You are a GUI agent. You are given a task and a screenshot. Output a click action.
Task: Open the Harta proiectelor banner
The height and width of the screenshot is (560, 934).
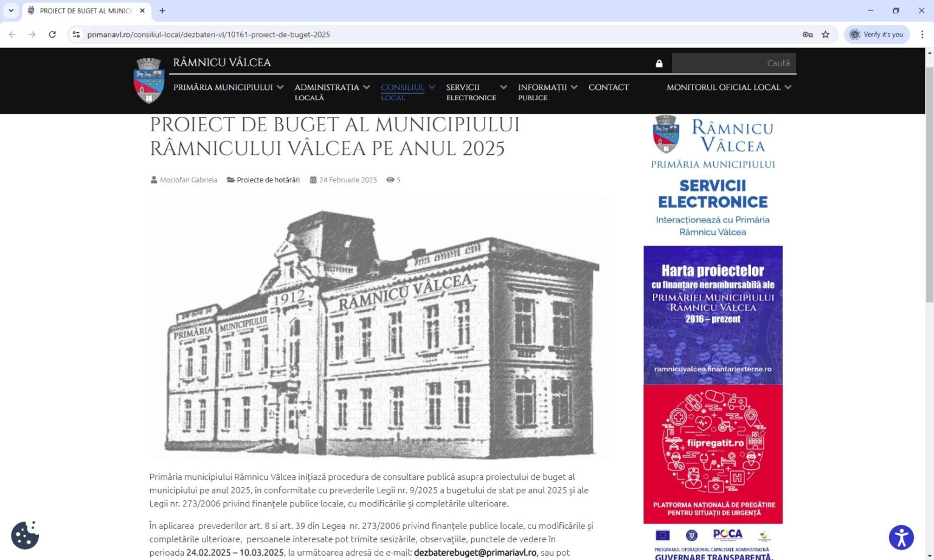713,315
